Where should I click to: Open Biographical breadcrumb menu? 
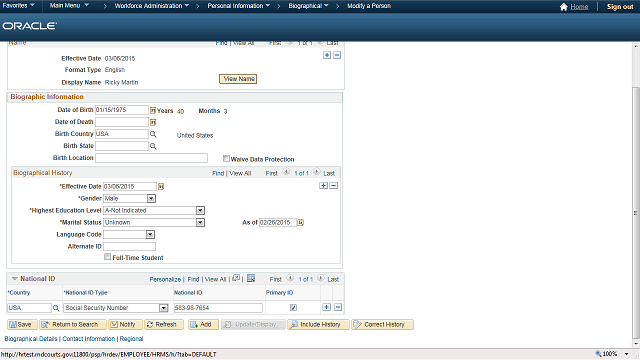point(308,6)
